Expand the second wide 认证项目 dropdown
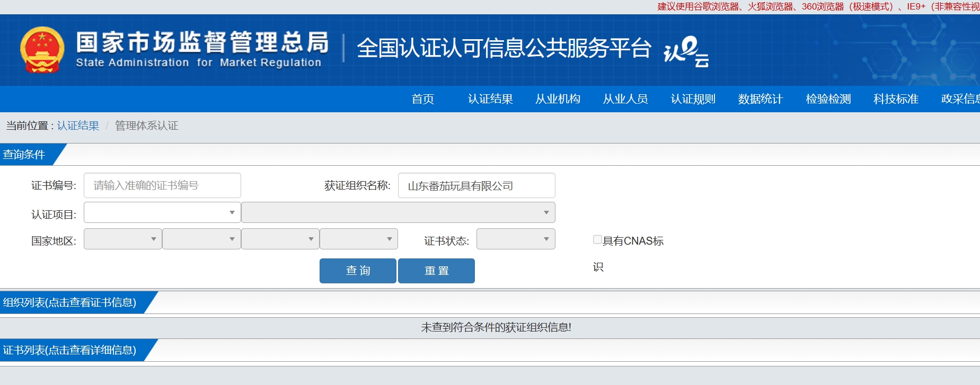This screenshot has height=385, width=980. pos(398,212)
